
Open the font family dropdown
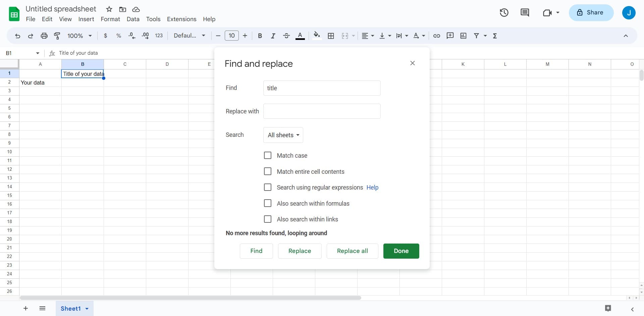click(189, 36)
